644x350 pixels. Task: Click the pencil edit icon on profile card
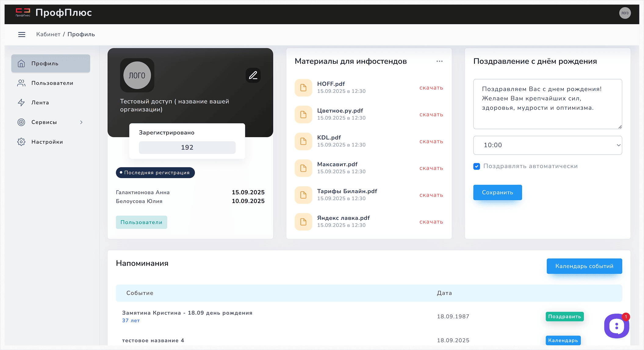[253, 75]
